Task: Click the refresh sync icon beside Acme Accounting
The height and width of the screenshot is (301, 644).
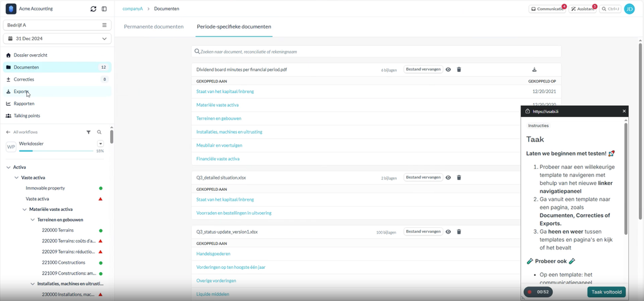Action: [93, 9]
